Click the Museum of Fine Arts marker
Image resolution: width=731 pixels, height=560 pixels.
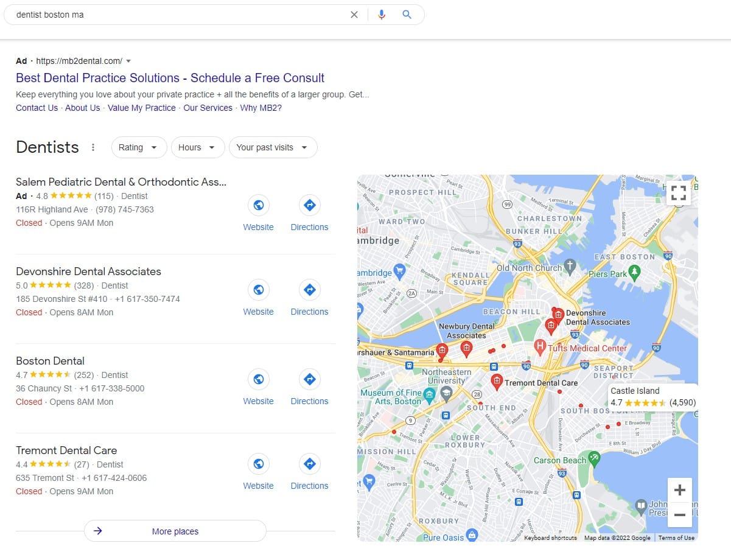(430, 397)
